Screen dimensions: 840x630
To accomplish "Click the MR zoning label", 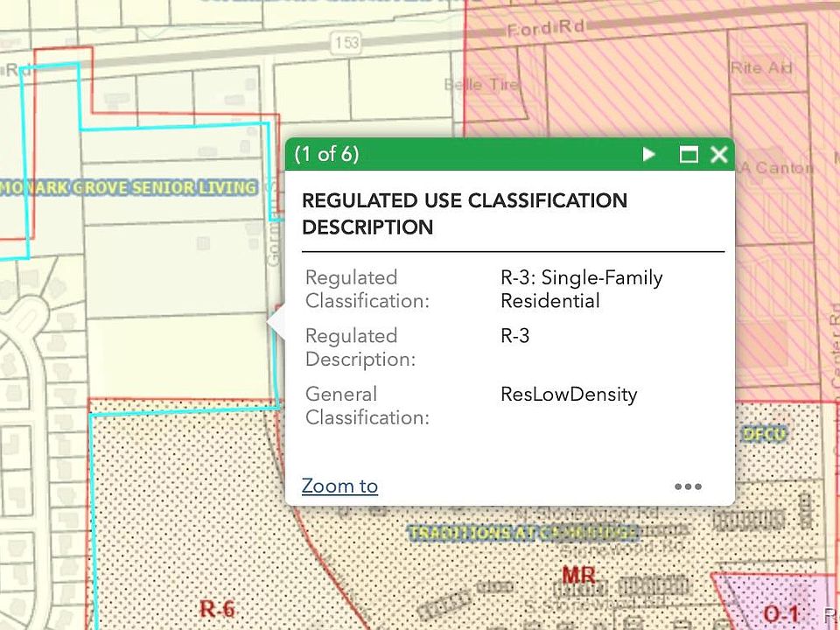I will click(x=579, y=575).
